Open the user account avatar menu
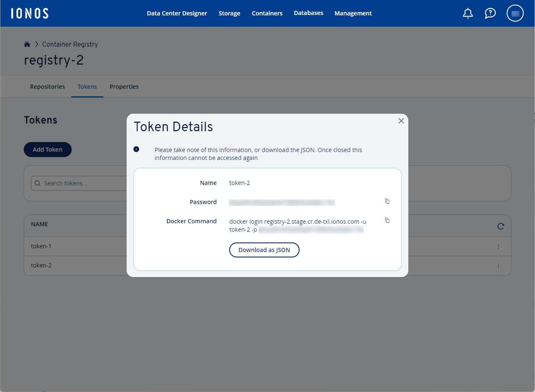The height and width of the screenshot is (392, 535). pos(515,13)
